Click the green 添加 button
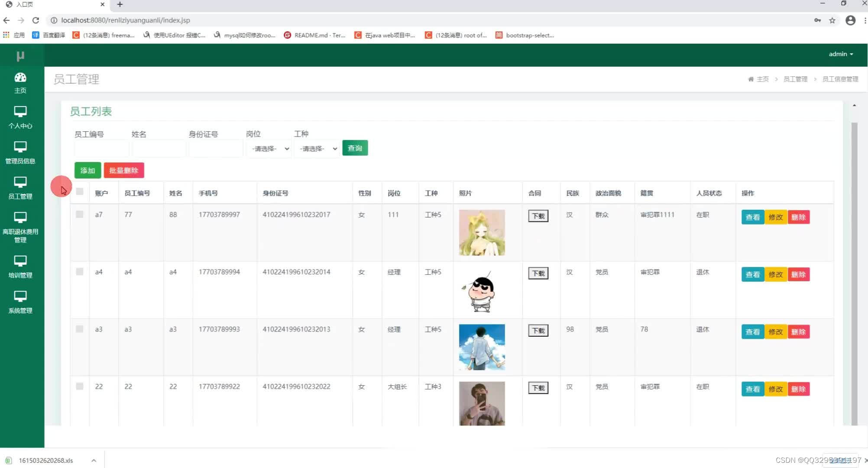 (x=87, y=170)
